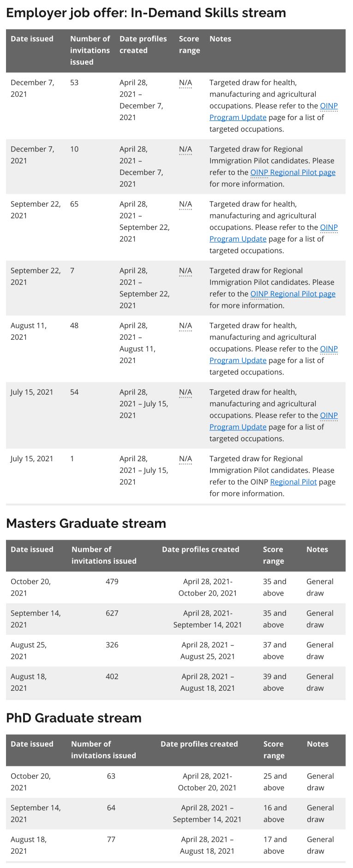
Task: Click the Masters Graduate stream heading
Action: click(86, 523)
